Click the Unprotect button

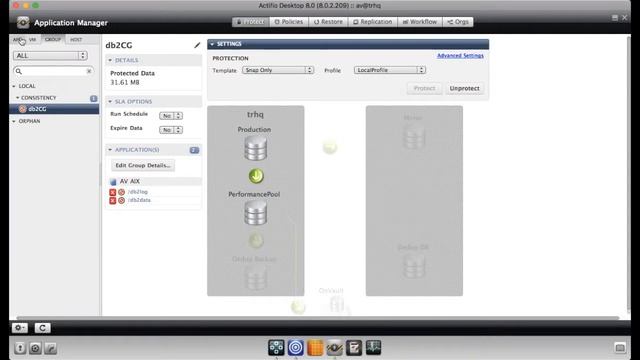[x=464, y=88]
